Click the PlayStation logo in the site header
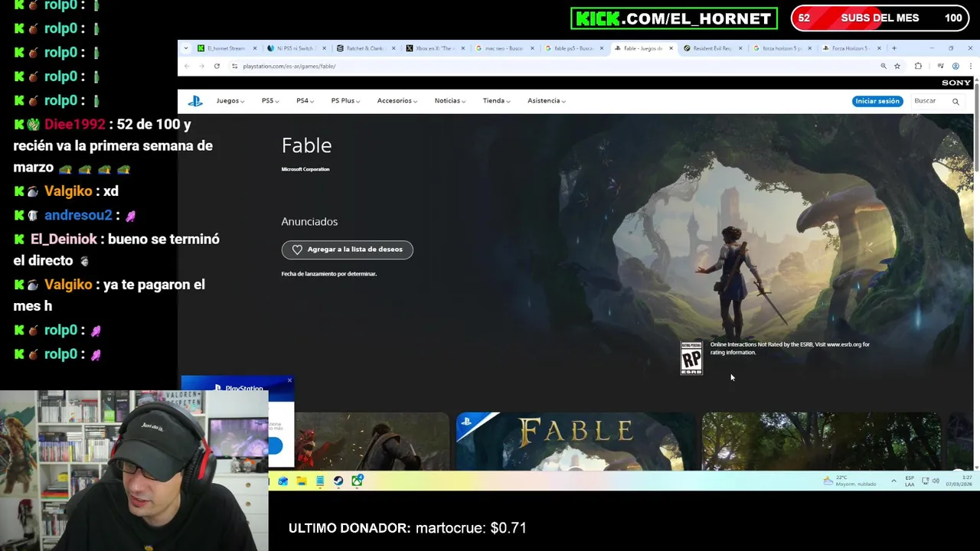The width and height of the screenshot is (980, 551). click(195, 101)
